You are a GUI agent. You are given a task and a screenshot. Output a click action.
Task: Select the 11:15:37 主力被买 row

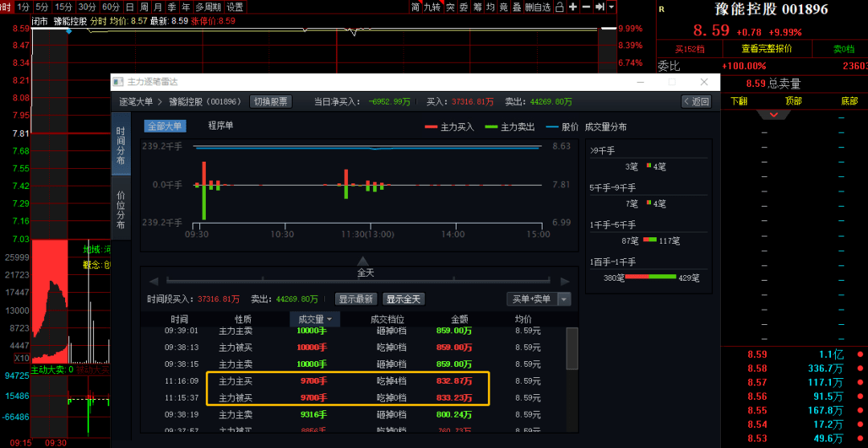(x=353, y=397)
